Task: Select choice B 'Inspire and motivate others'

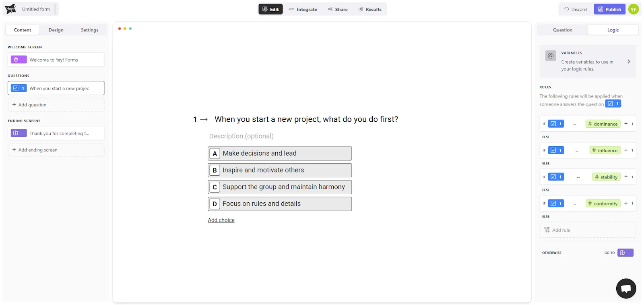Action: [279, 170]
